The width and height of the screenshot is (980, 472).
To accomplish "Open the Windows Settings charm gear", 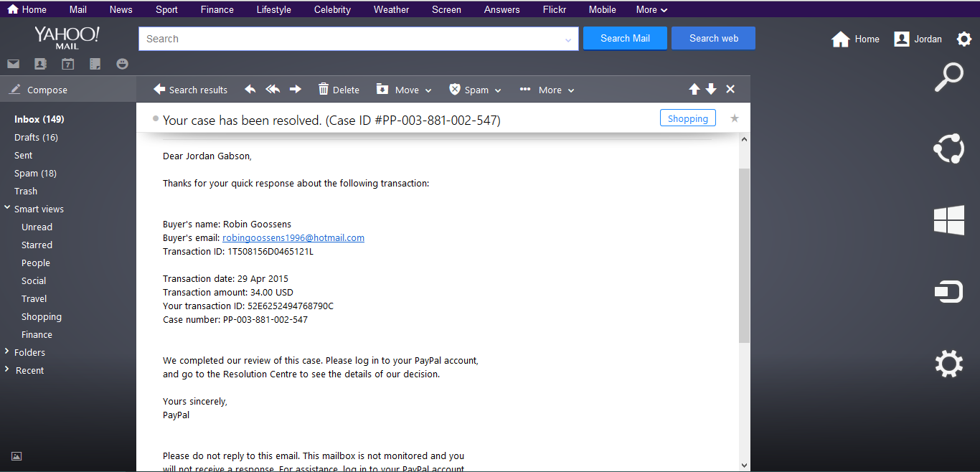I will [948, 364].
